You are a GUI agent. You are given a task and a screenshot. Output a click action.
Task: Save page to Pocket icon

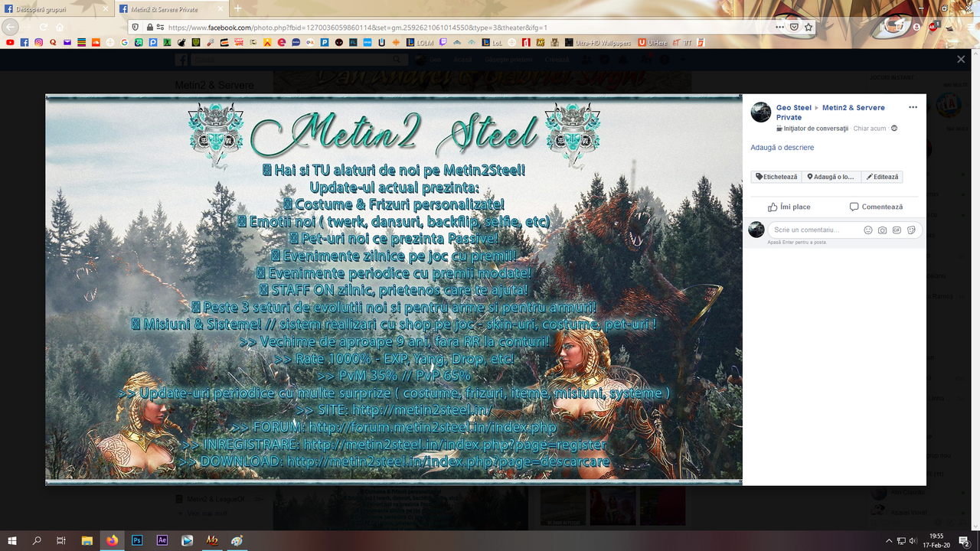pyautogui.click(x=794, y=27)
